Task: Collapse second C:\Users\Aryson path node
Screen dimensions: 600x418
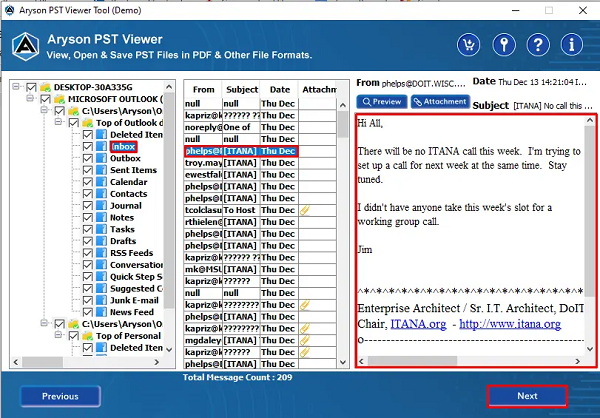Action: (44, 323)
